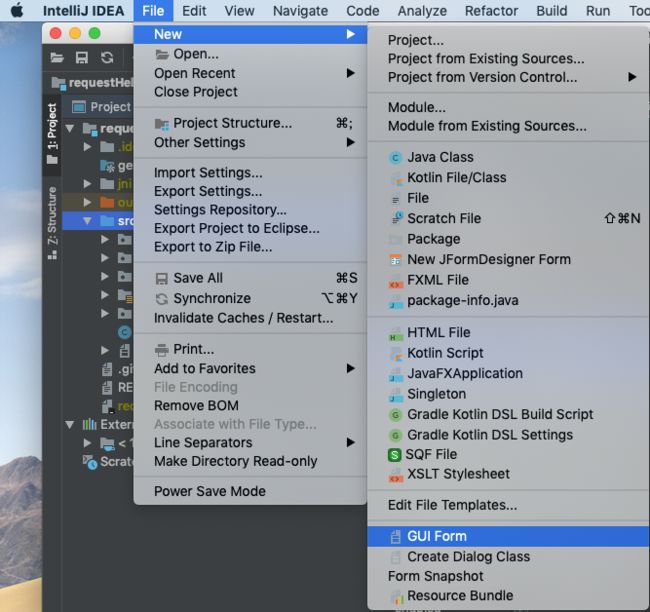Click the Open folder toolbar icon
Viewport: 650px width, 612px height.
(57, 57)
